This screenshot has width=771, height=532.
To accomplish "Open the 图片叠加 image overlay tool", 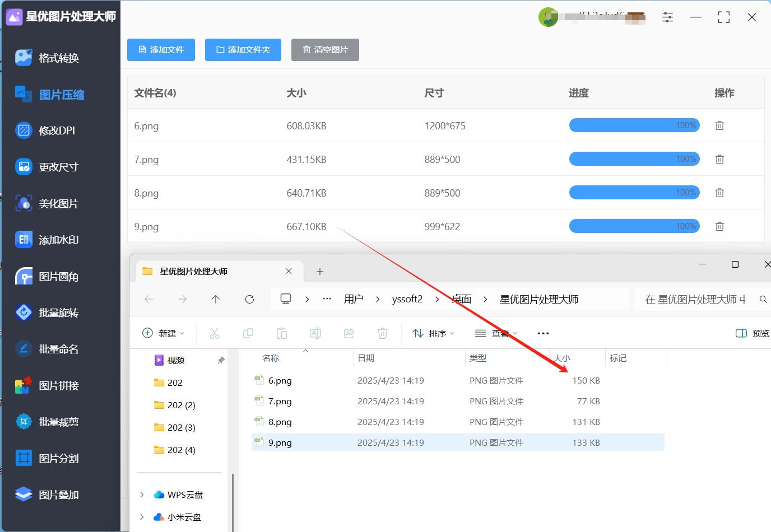I will coord(48,494).
